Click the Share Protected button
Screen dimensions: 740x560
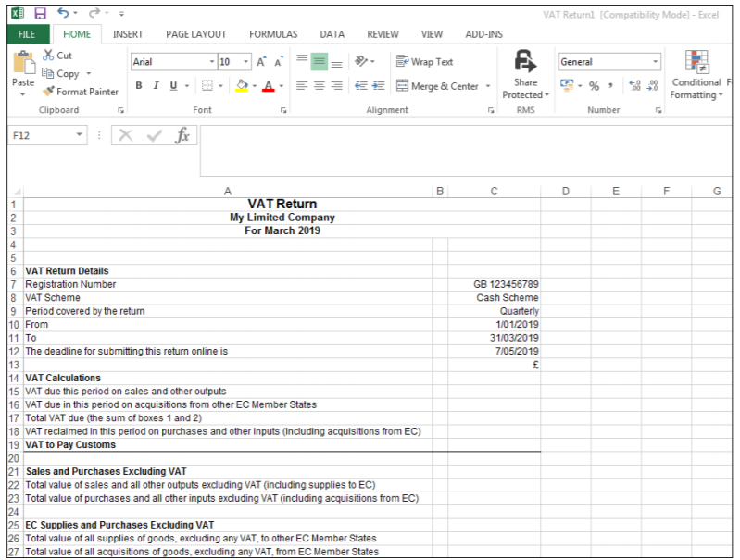tap(525, 75)
